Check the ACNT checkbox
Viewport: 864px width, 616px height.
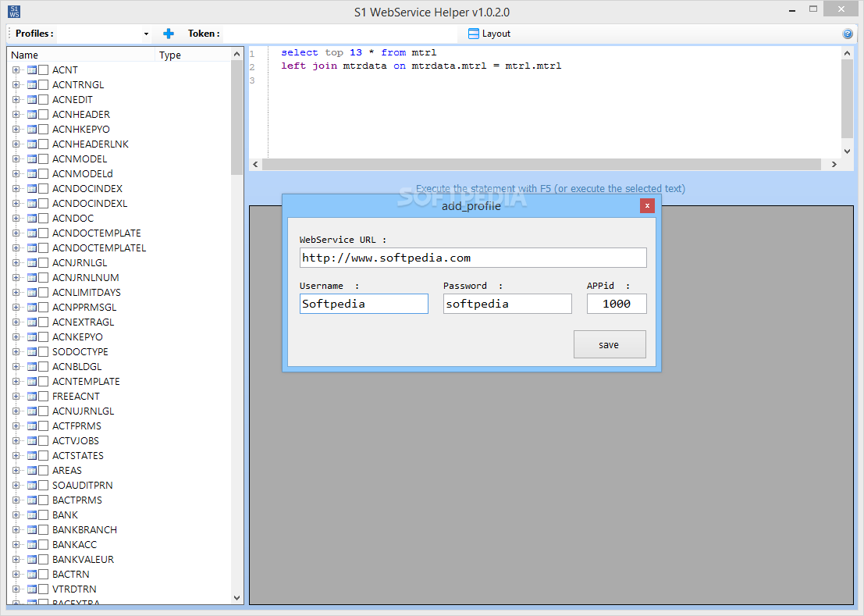point(44,70)
